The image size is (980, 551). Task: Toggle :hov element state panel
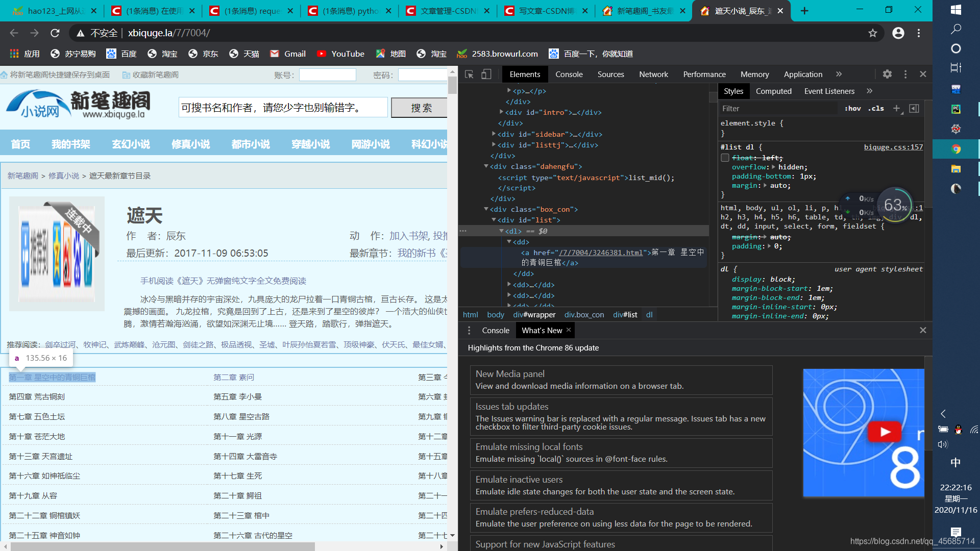click(852, 108)
